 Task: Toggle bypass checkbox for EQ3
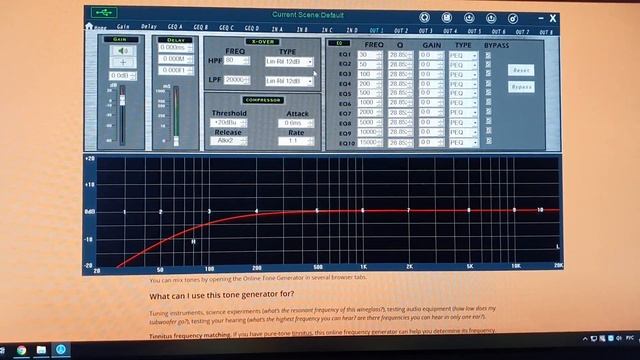coord(488,74)
